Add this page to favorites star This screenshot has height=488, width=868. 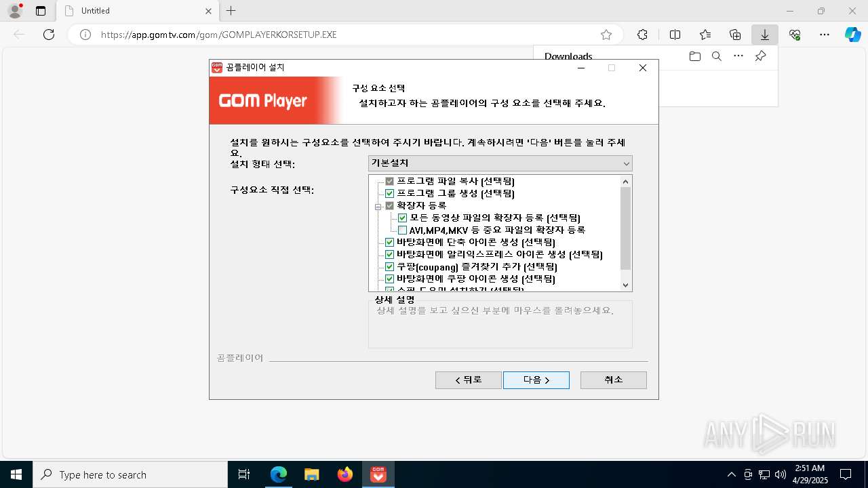(x=606, y=35)
